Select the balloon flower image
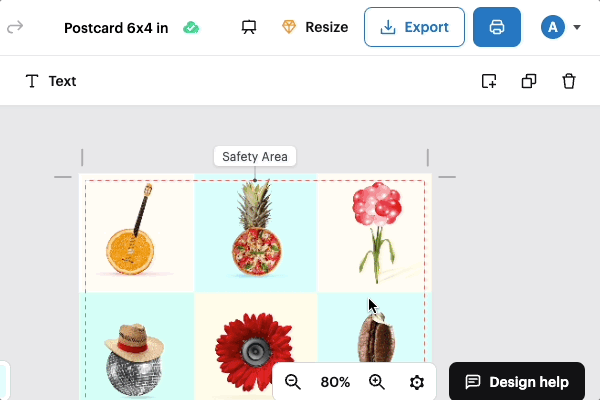 click(377, 232)
